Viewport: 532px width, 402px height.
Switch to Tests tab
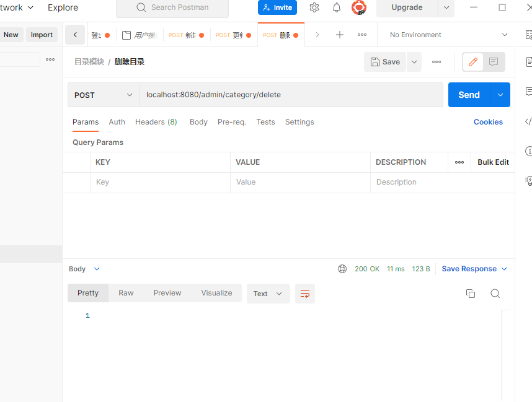(265, 122)
